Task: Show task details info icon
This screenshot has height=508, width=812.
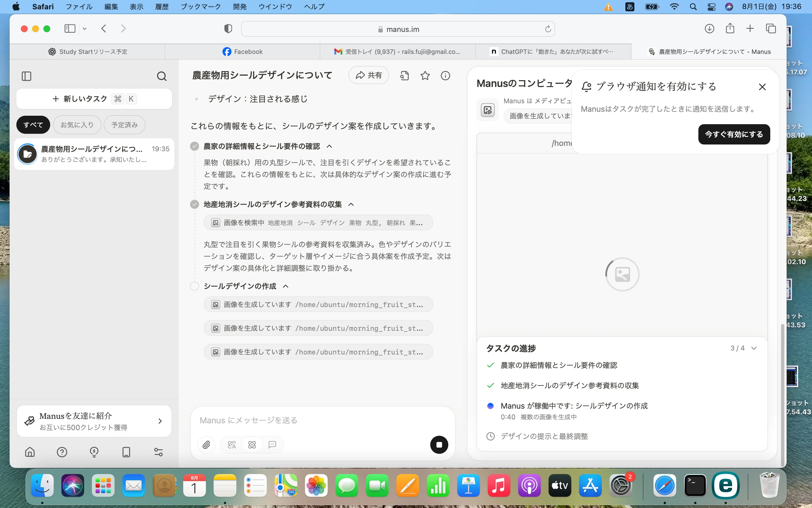Action: pyautogui.click(x=445, y=76)
